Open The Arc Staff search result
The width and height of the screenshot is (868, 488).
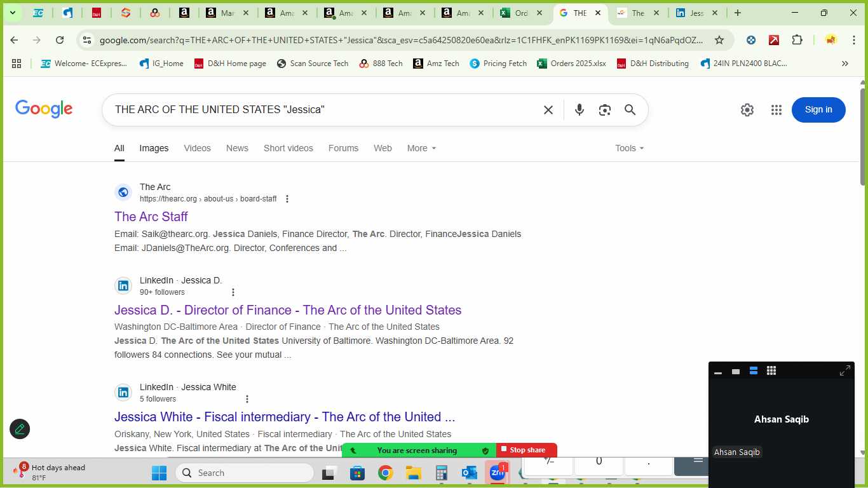(151, 217)
